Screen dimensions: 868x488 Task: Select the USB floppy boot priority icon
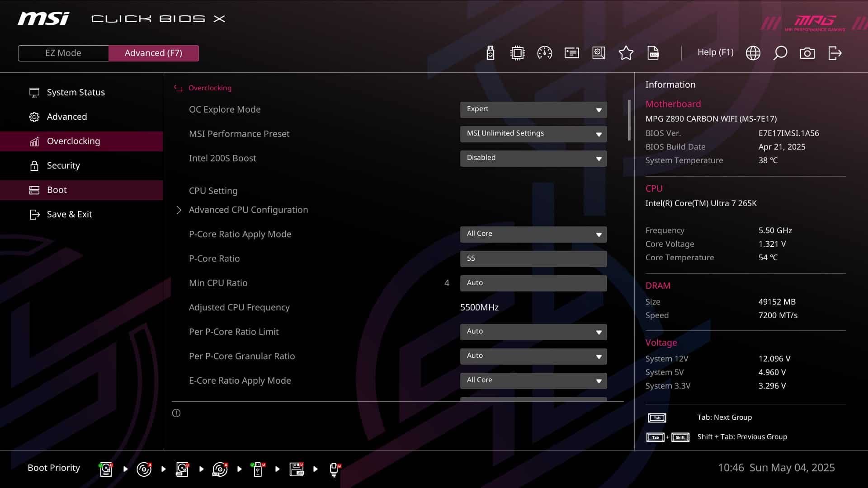click(x=297, y=469)
